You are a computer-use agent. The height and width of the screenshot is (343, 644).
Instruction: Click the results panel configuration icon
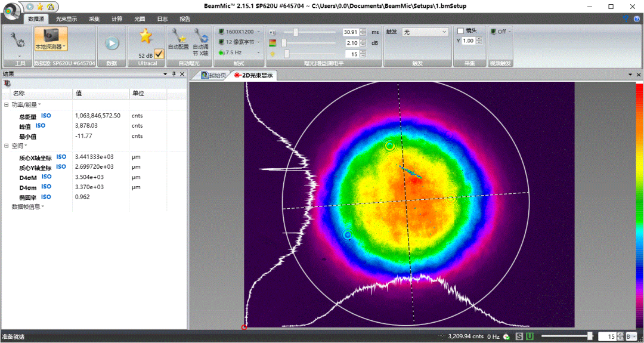(7, 83)
